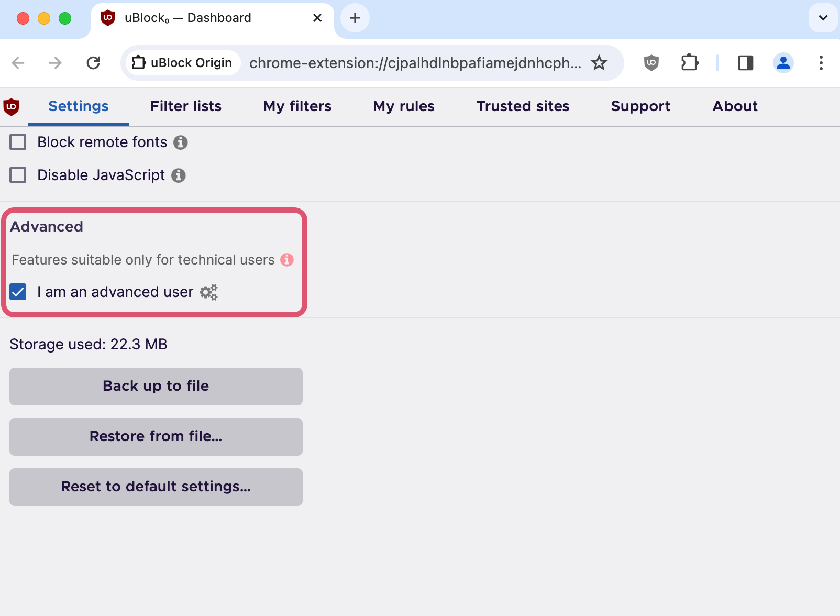Click the uBlock Origin extension chip

(182, 63)
